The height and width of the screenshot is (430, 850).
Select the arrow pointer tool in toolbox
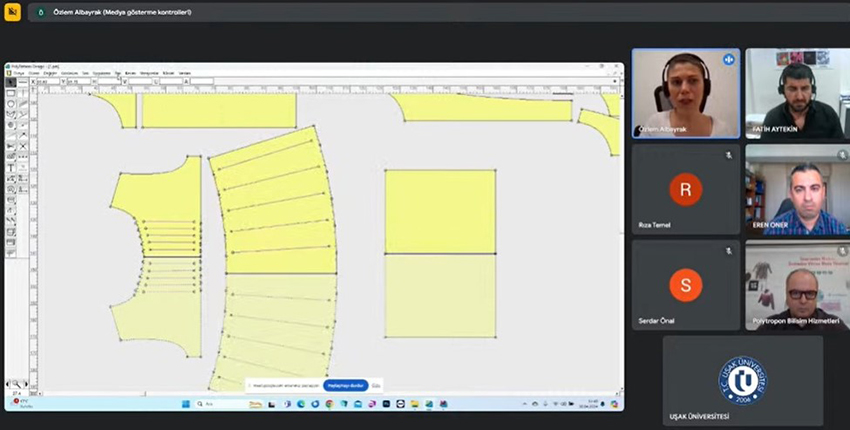point(11,82)
